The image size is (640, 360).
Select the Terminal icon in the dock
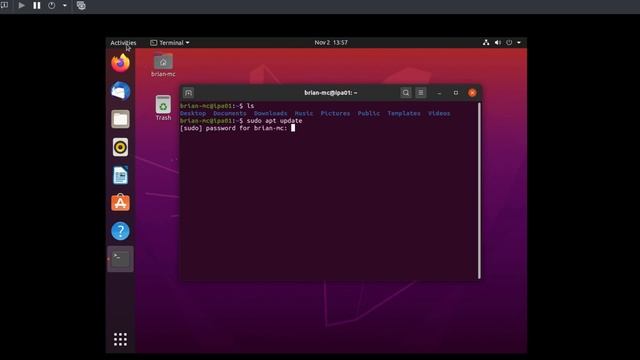point(120,259)
